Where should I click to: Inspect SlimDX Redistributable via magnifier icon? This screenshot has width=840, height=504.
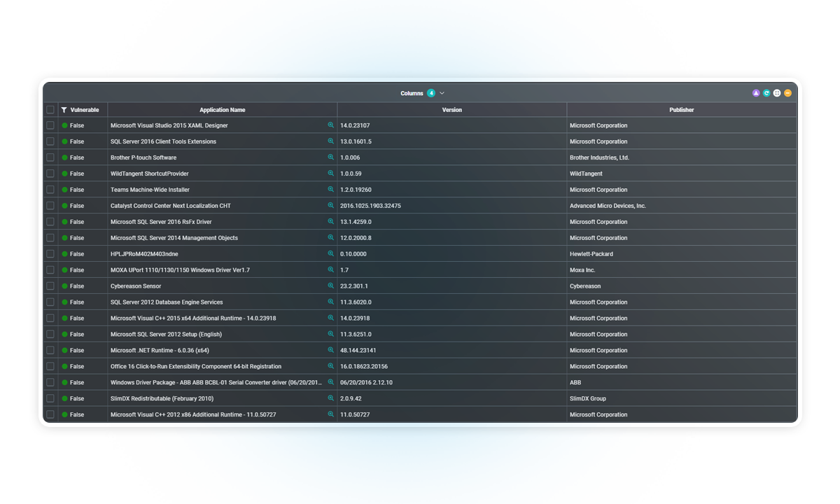pos(331,398)
